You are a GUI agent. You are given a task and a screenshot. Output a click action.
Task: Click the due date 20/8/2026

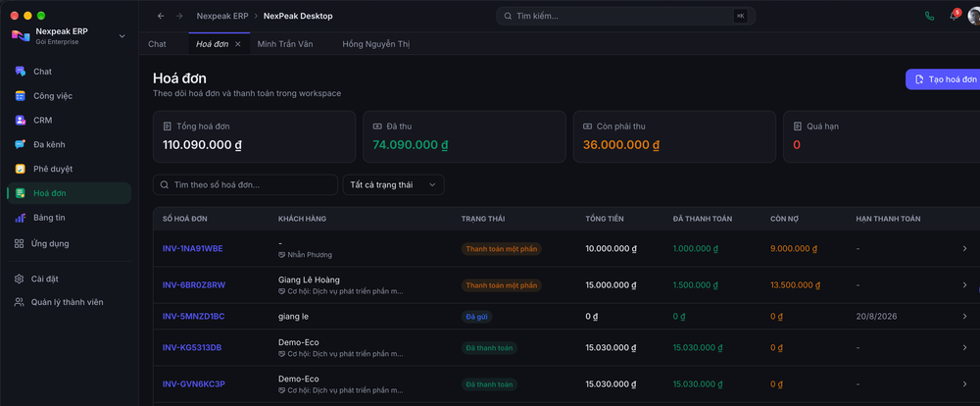pos(876,317)
